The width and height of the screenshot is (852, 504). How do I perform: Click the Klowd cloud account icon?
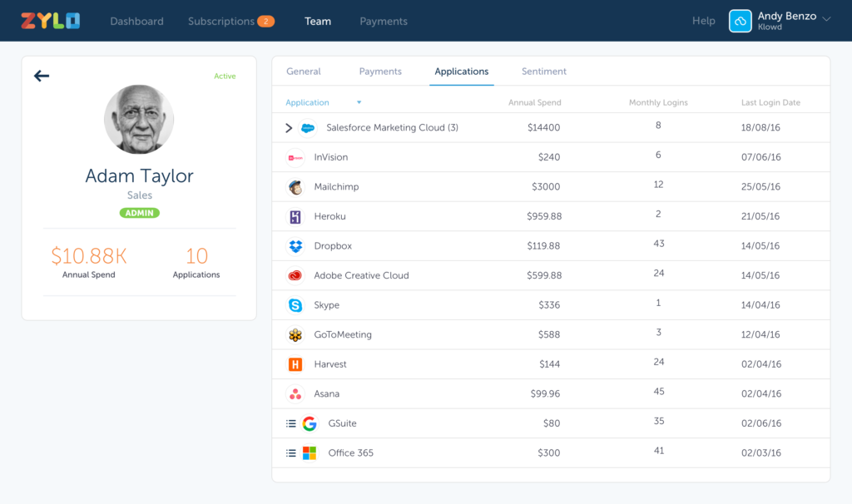[x=740, y=21]
